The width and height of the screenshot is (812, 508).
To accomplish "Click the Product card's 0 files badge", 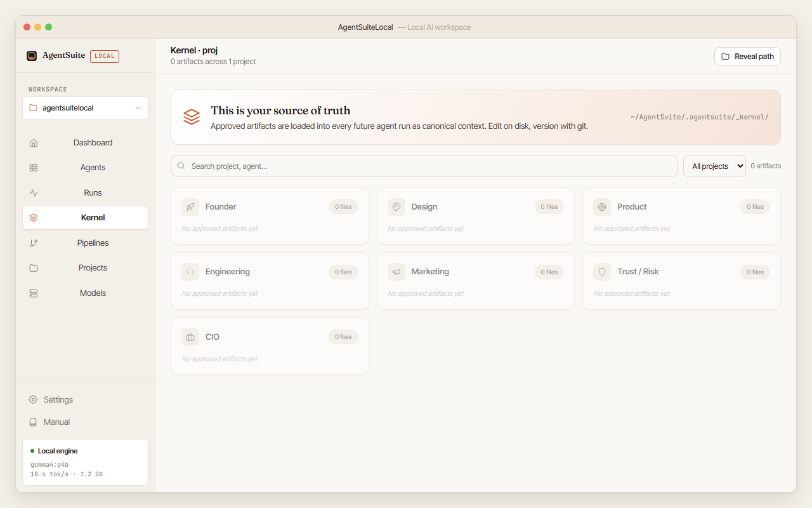I will pos(755,207).
